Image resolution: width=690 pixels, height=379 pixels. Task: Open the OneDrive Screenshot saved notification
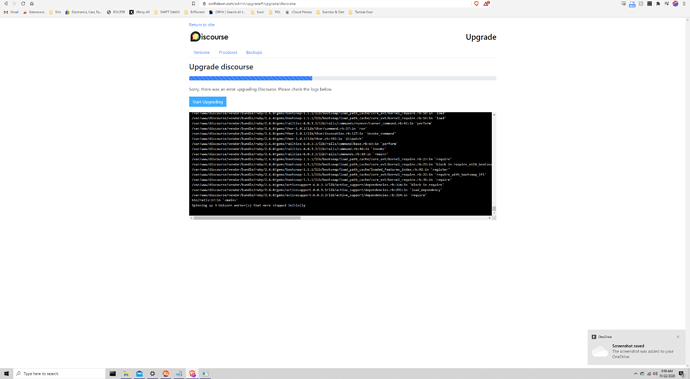point(636,347)
